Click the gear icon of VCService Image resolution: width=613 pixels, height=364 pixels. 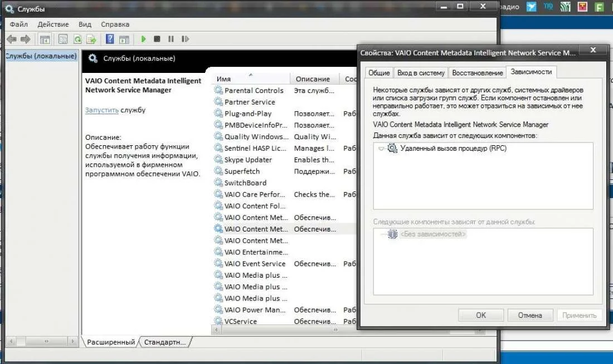[x=218, y=321]
